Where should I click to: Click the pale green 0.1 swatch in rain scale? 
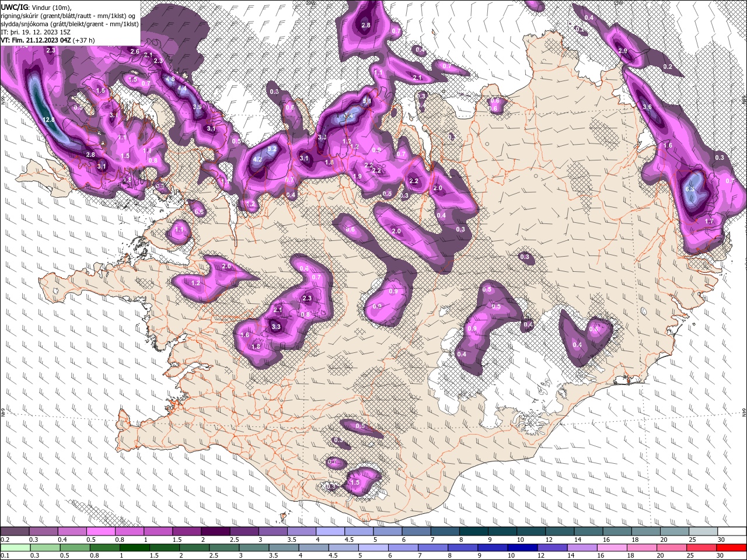[x=15, y=548]
